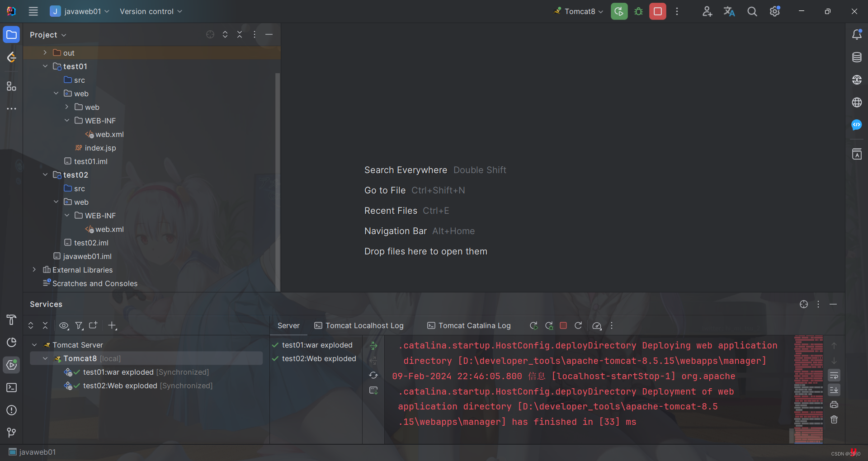Switch to the Server tab
868x461 pixels.
(288, 325)
